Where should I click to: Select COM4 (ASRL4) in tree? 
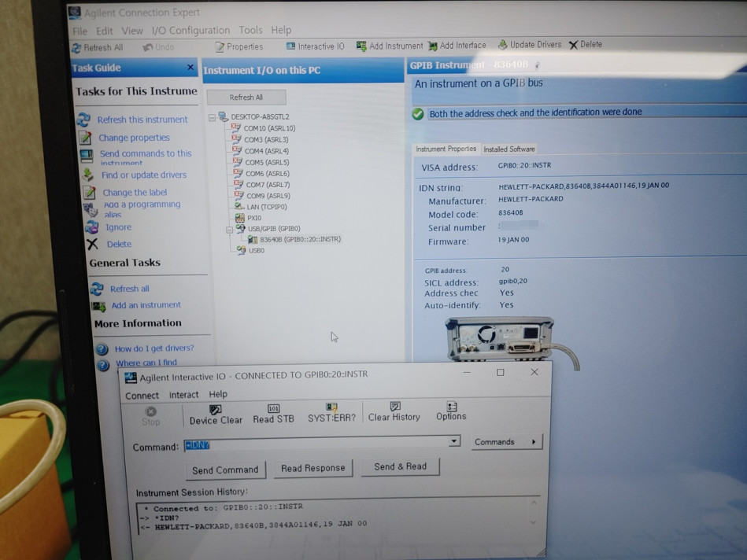click(x=267, y=151)
